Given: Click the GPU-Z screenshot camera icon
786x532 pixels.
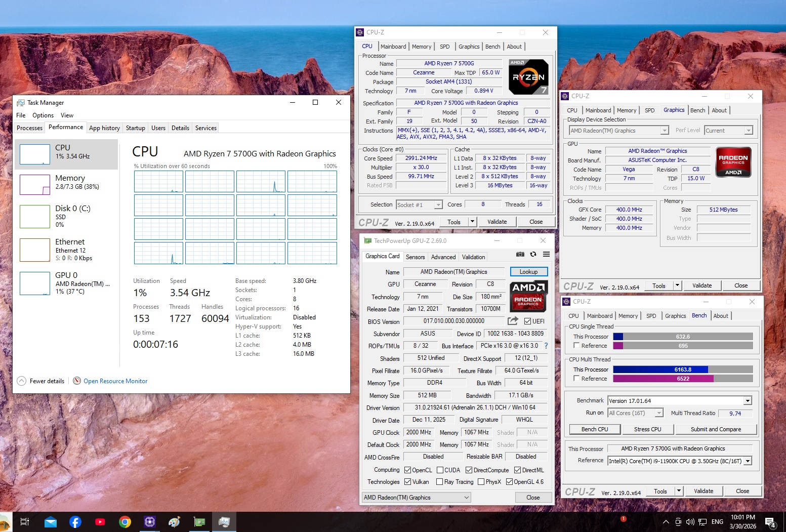Looking at the screenshot, I should click(520, 254).
